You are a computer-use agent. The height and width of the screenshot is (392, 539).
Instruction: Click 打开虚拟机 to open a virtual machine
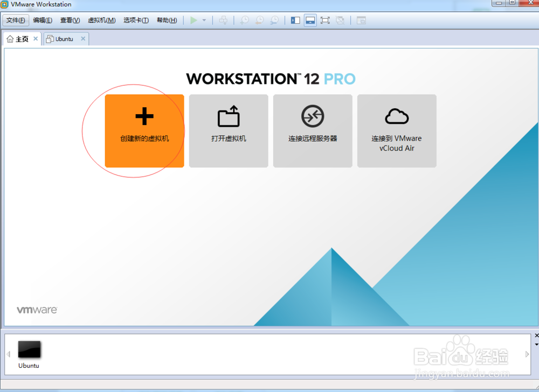pos(228,131)
